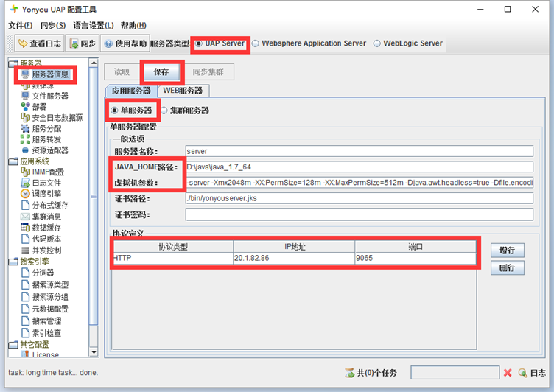Screen dimensions: 554x392
Task: Choose 集群服务器 radio option
Action: (164, 111)
